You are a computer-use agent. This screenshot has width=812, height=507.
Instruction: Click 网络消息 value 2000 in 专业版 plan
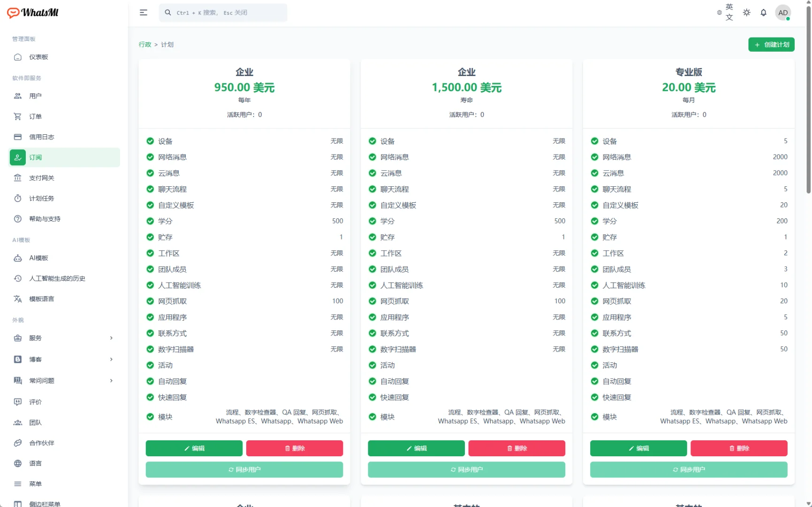780,157
